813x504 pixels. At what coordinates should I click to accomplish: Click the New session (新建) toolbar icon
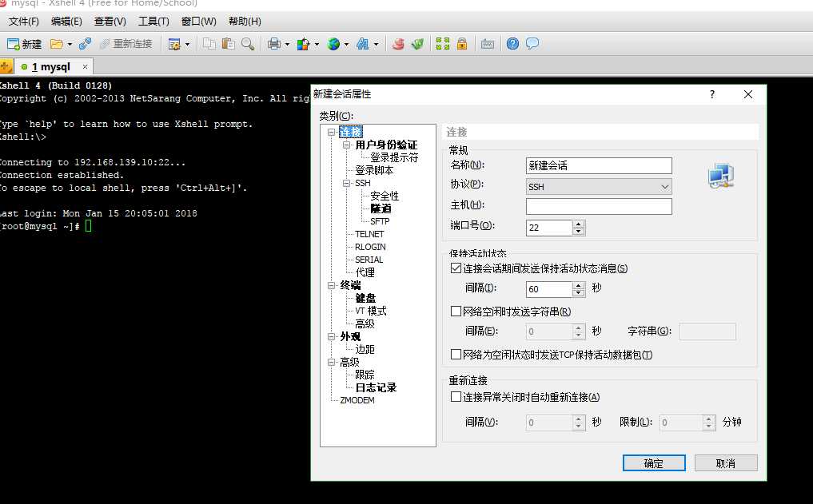[24, 44]
